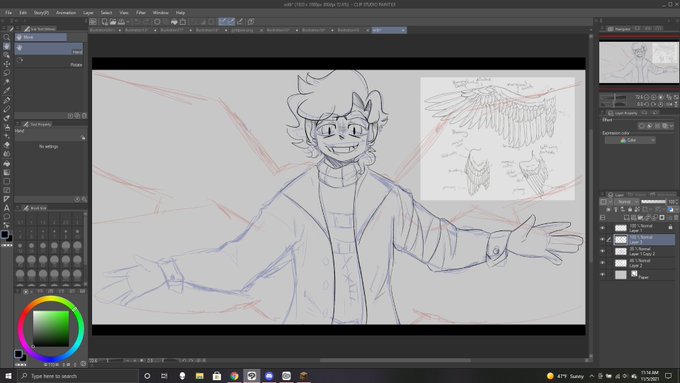Hide Layer 3 using its eye icon
Screen dimensions: 680x383
[x=602, y=239]
